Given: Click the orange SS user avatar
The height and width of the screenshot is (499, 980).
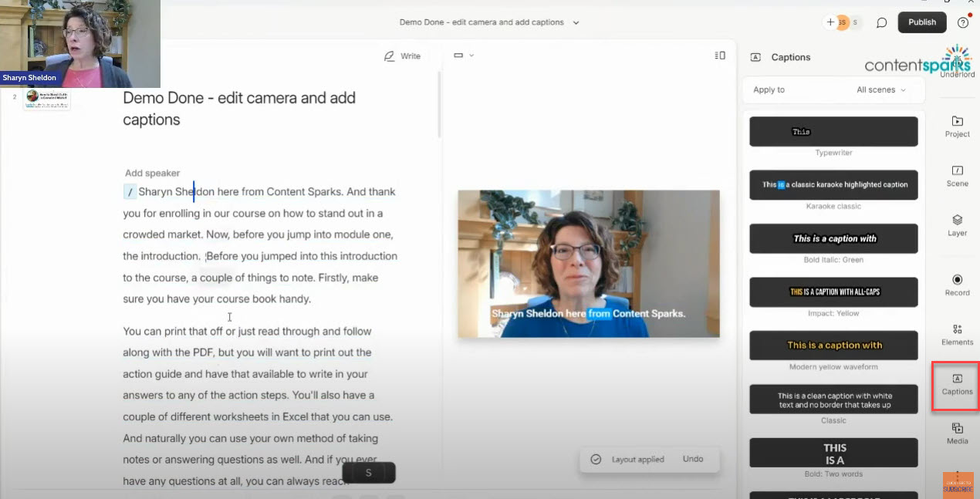Looking at the screenshot, I should click(x=842, y=22).
